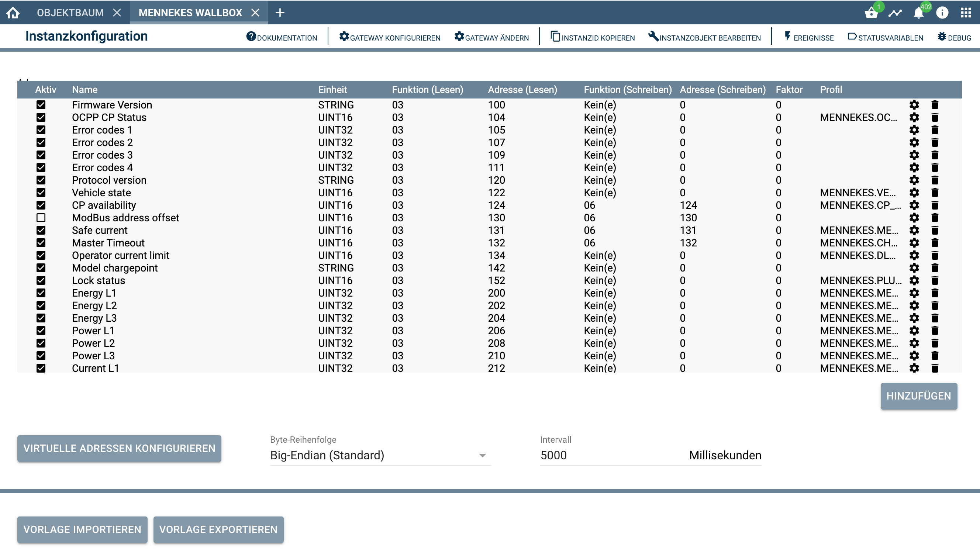Open settings gear for Energy L3
Screen dimensions: 980x560
point(914,318)
